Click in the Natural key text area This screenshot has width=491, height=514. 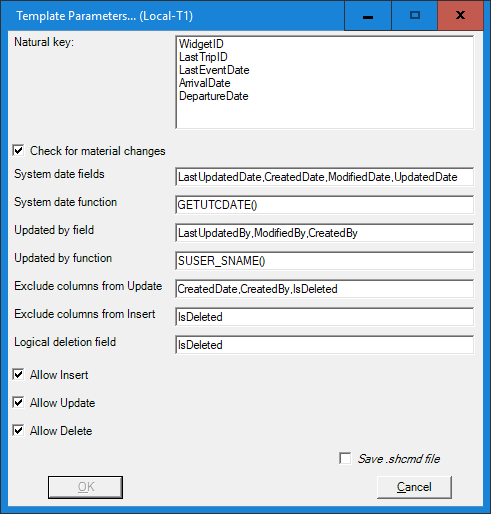tap(324, 82)
